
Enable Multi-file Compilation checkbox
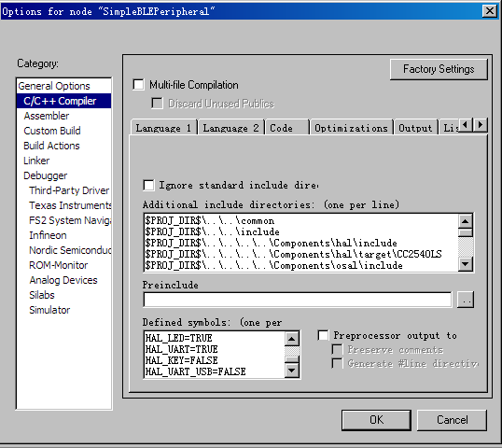tap(138, 85)
